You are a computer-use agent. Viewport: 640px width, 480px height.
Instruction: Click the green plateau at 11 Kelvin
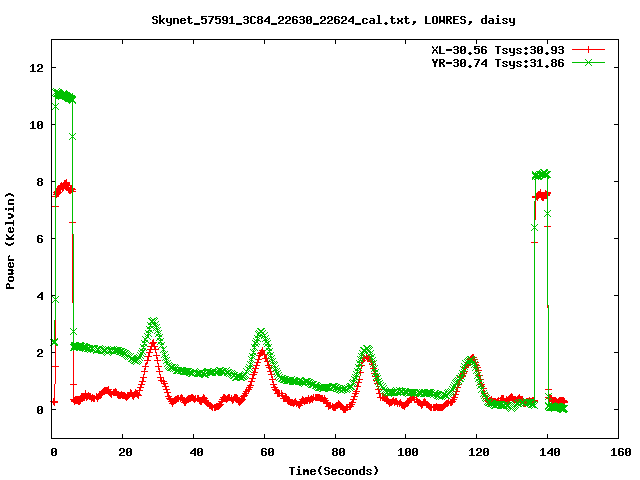pos(64,96)
